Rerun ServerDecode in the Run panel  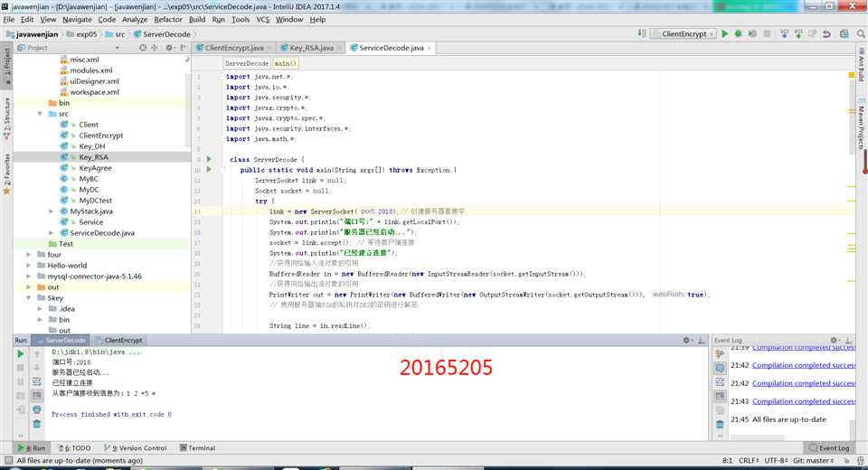click(21, 353)
